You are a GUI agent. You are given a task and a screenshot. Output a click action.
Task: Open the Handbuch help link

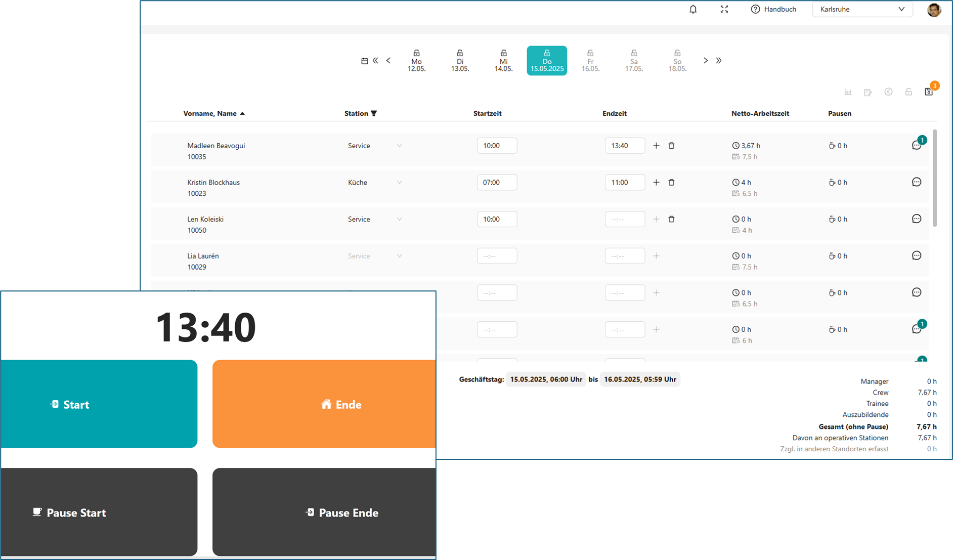click(x=773, y=9)
